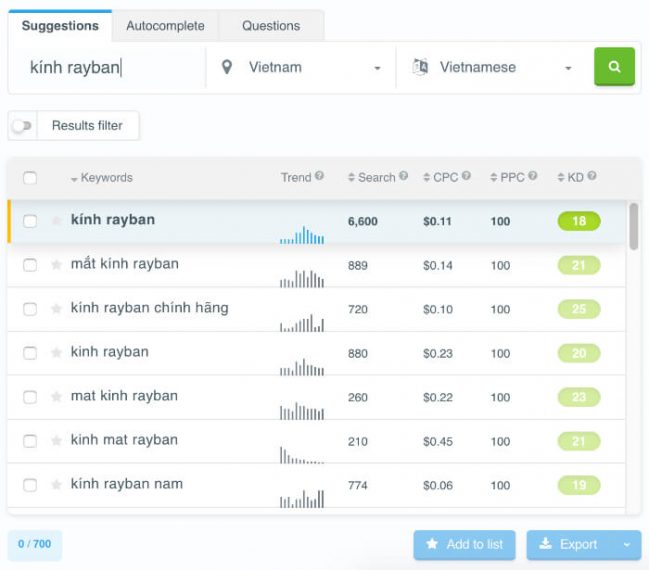
Task: Open the trend chart for kinh mat rayban
Action: tap(302, 455)
